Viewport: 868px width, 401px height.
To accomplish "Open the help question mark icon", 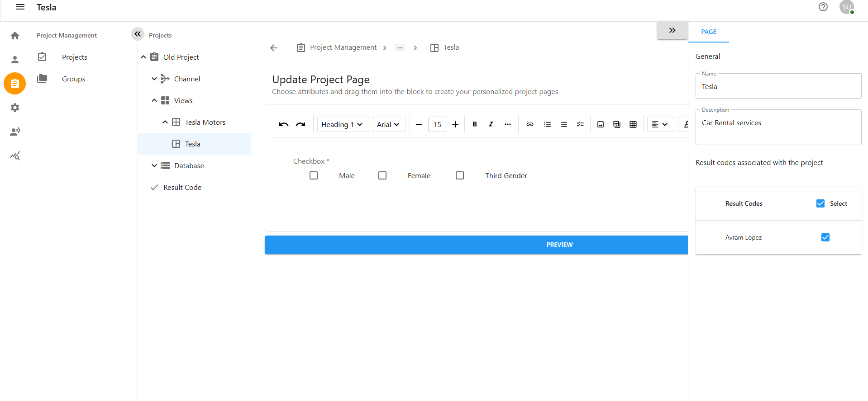I will click(823, 7).
